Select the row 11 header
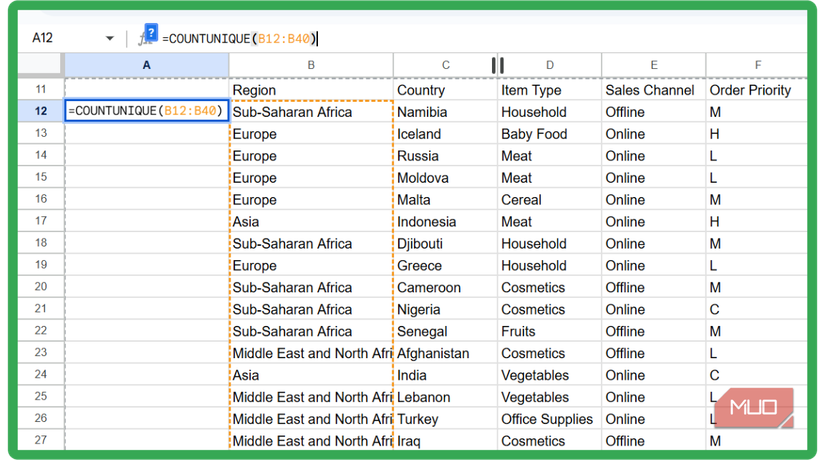Viewport: 825px width, 460px height. coord(41,90)
